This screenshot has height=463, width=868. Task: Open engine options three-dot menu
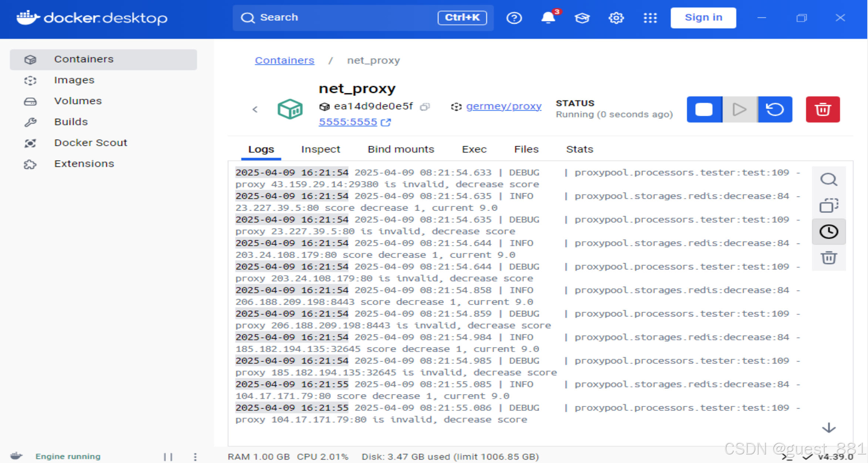(x=195, y=457)
